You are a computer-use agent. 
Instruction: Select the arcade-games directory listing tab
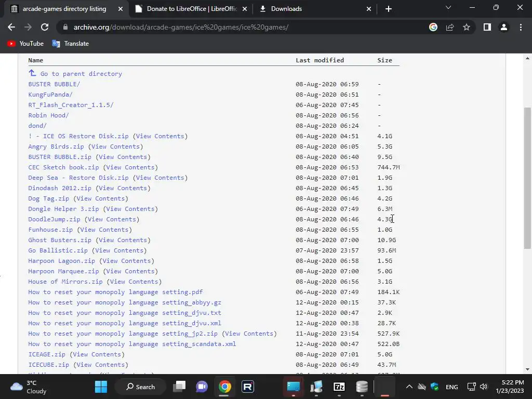pyautogui.click(x=64, y=9)
